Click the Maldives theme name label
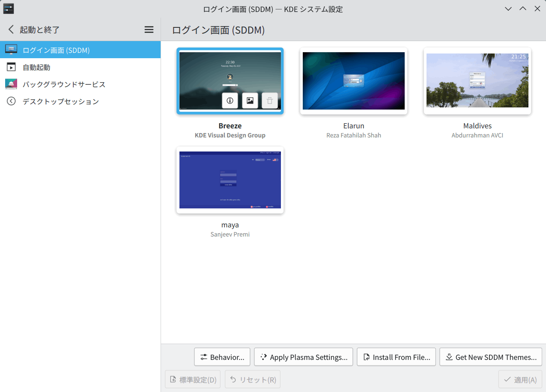 tap(477, 126)
